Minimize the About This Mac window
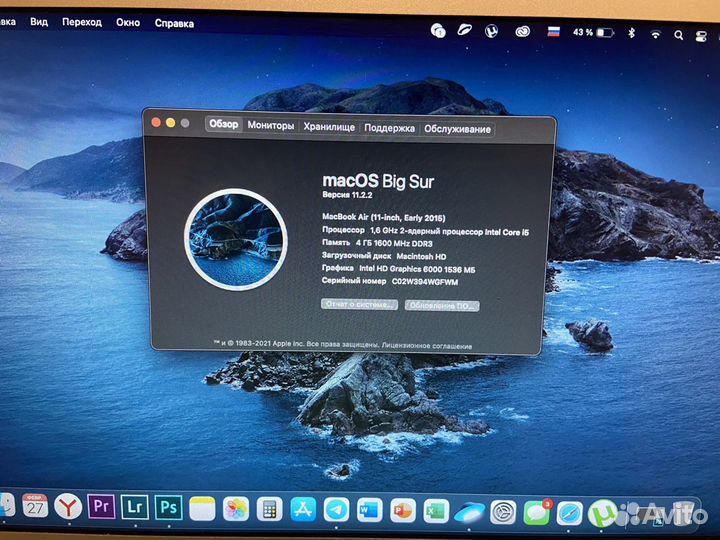Screen dimensions: 720x540 (x=170, y=123)
